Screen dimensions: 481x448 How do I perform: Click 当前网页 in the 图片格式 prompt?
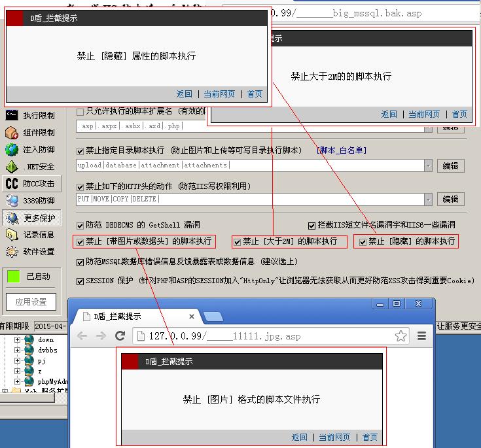click(x=334, y=437)
